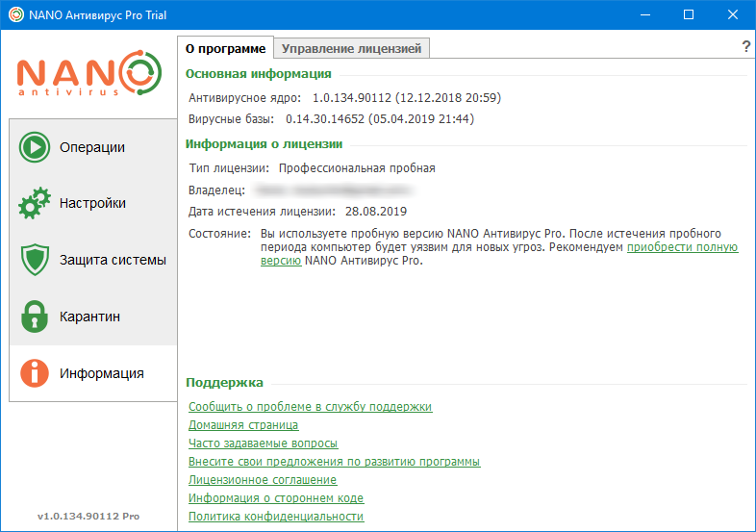The width and height of the screenshot is (756, 532).
Task: Close the NANO Антивирус window
Action: [733, 14]
